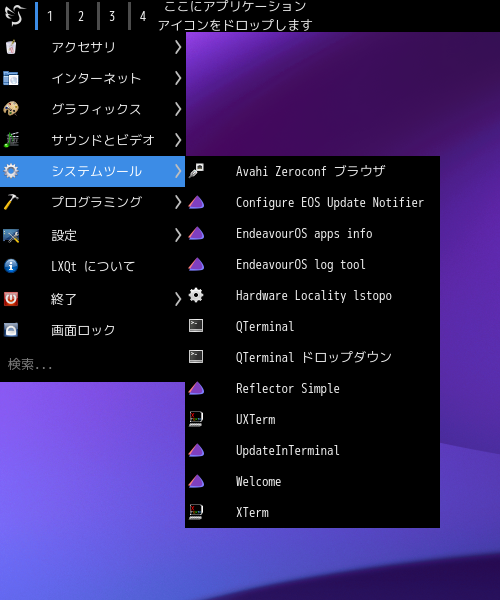This screenshot has height=600, width=500.
Task: Click the 終了 power icon
Action: click(x=11, y=299)
